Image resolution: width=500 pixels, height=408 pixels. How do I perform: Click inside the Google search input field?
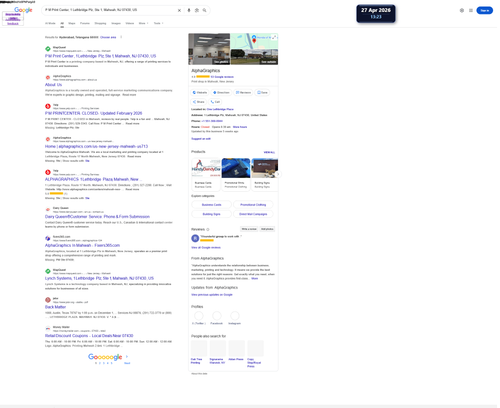click(110, 10)
